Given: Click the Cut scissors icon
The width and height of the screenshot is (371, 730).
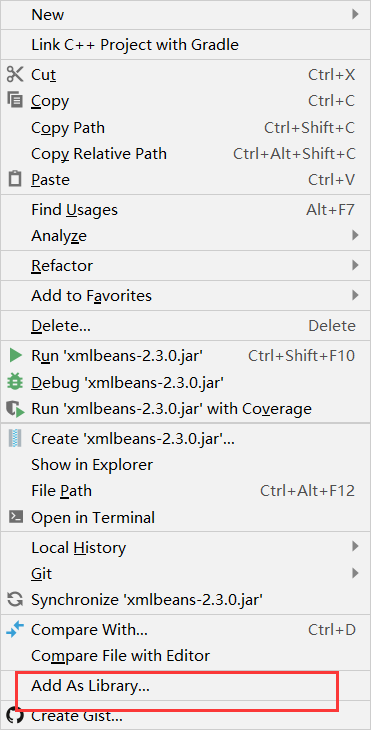Looking at the screenshot, I should pos(15,74).
